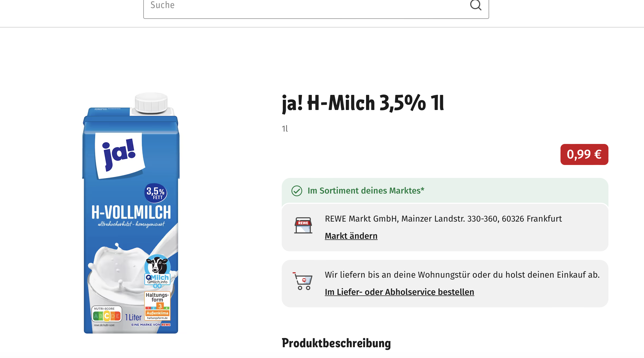The image size is (644, 358).
Task: Click the REWE store icon
Action: (303, 225)
